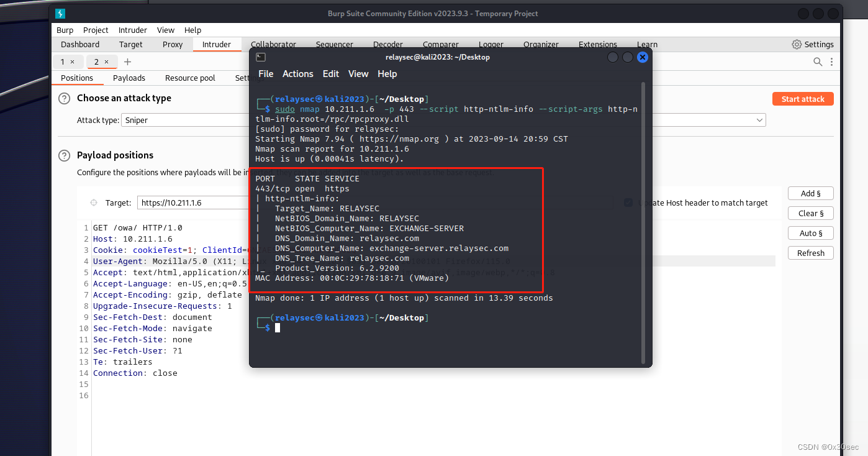The width and height of the screenshot is (868, 456).
Task: Click the Accept-Encoding: gzip, deflate line
Action: coord(168,294)
